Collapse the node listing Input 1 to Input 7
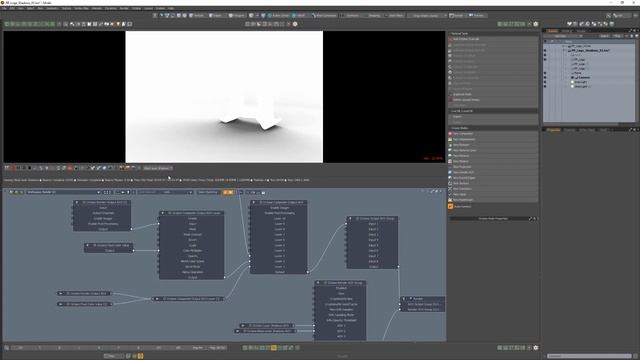This screenshot has height=360, width=640. (x=350, y=219)
